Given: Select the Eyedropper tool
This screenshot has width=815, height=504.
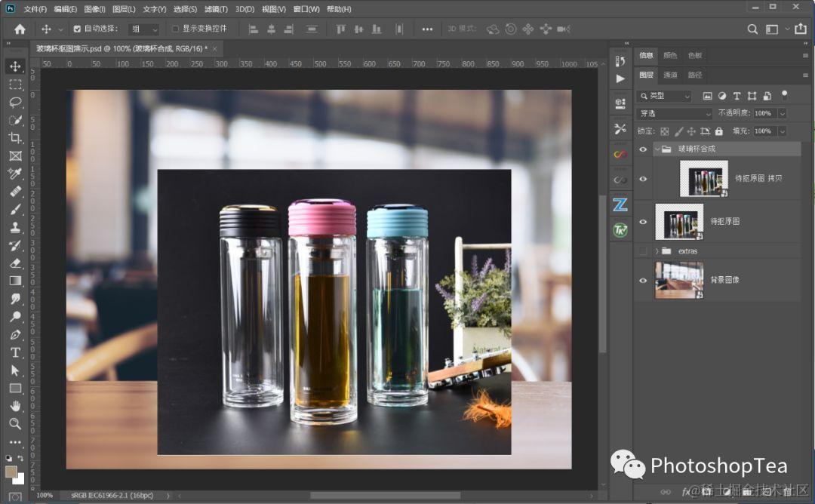Looking at the screenshot, I should pyautogui.click(x=15, y=174).
